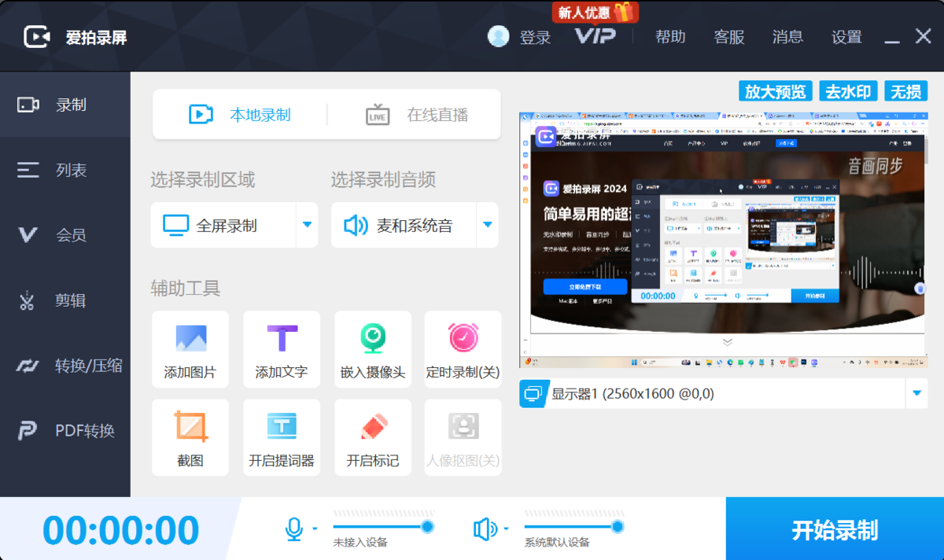Expand the 显示器1 monitor selection dropdown
The image size is (944, 560).
pyautogui.click(x=916, y=392)
